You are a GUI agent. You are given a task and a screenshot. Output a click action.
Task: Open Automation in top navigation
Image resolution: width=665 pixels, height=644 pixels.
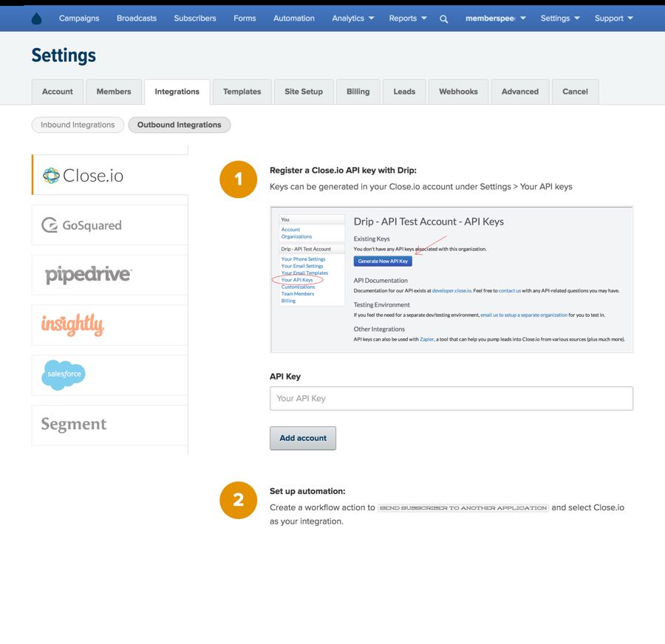point(294,18)
